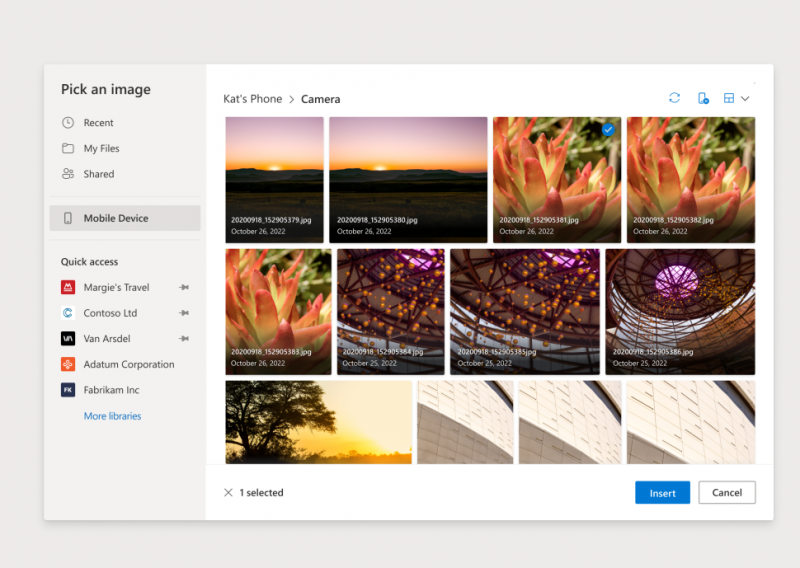Screen dimensions: 800x568
Task: Click the folder icon beside My Files
Action: (68, 148)
